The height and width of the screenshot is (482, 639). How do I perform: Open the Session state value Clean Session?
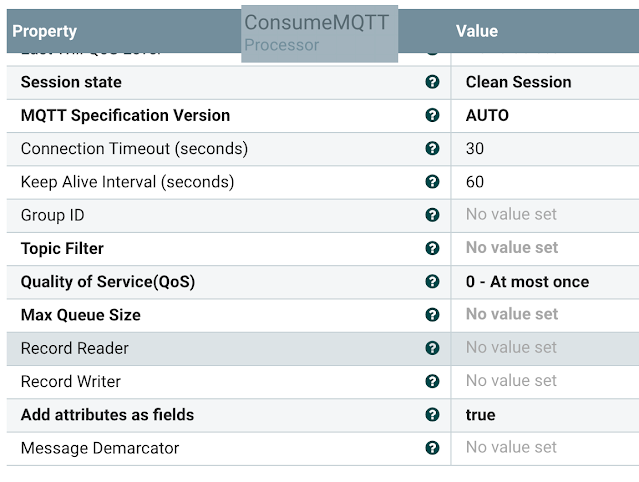(x=518, y=82)
